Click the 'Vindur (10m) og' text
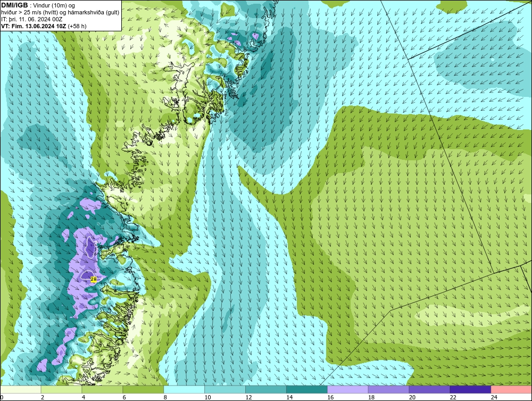 coord(54,6)
